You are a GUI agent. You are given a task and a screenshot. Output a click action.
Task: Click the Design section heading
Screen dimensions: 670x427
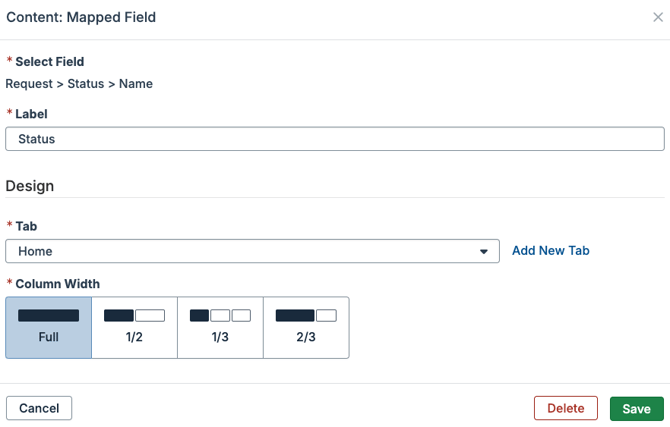coord(30,186)
